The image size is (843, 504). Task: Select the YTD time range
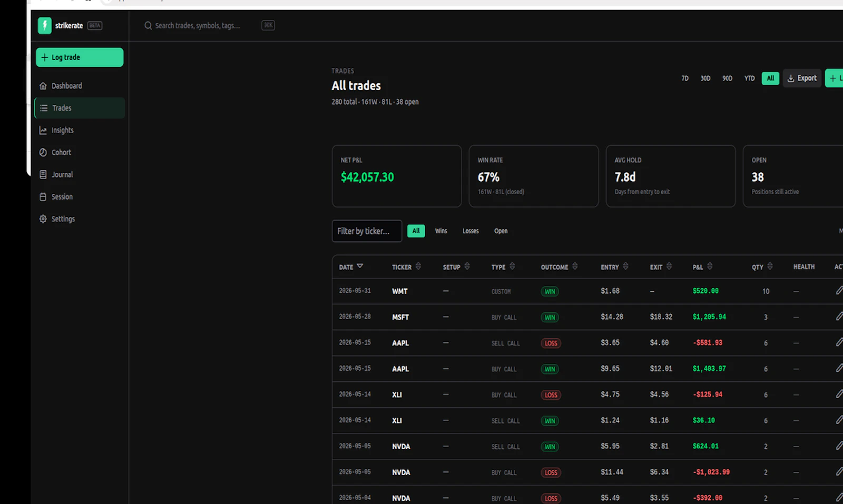(749, 78)
